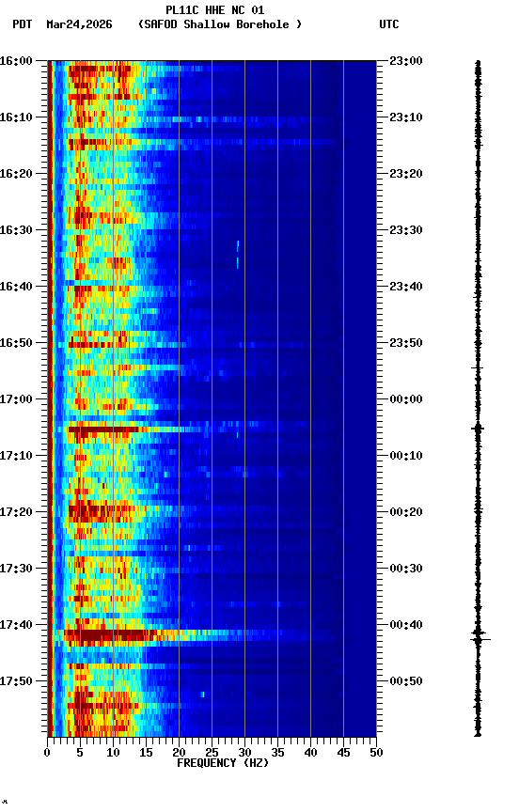Click the 16:00 PDT time label

16,61
